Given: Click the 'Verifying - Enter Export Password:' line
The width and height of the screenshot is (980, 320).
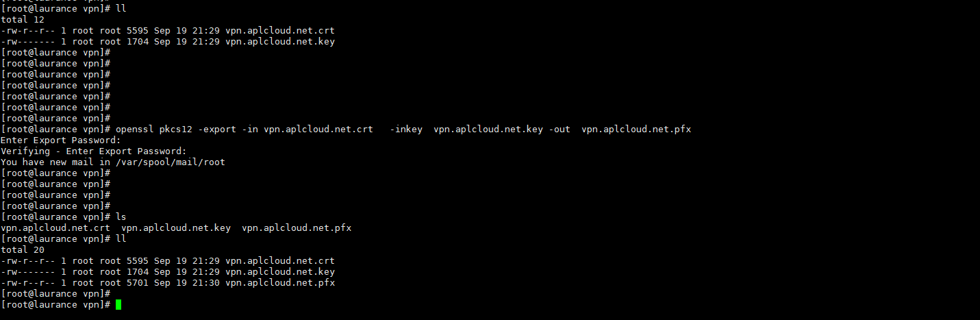Looking at the screenshot, I should coord(94,151).
